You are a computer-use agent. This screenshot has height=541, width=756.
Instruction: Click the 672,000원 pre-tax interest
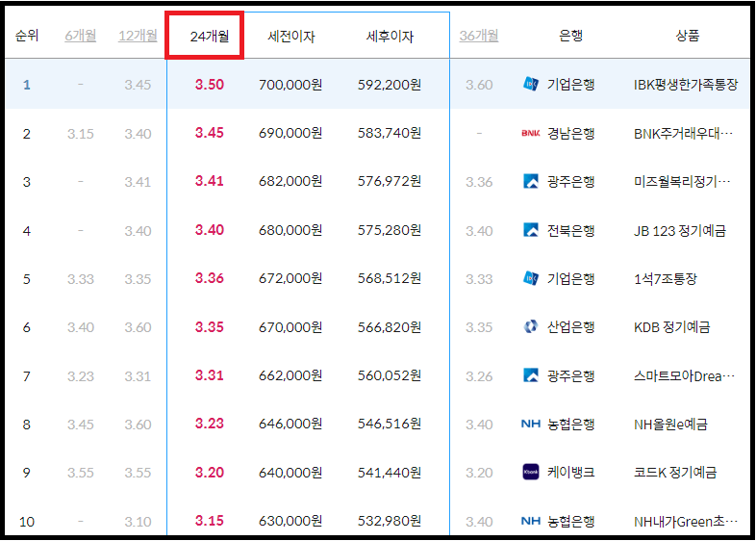click(x=290, y=278)
